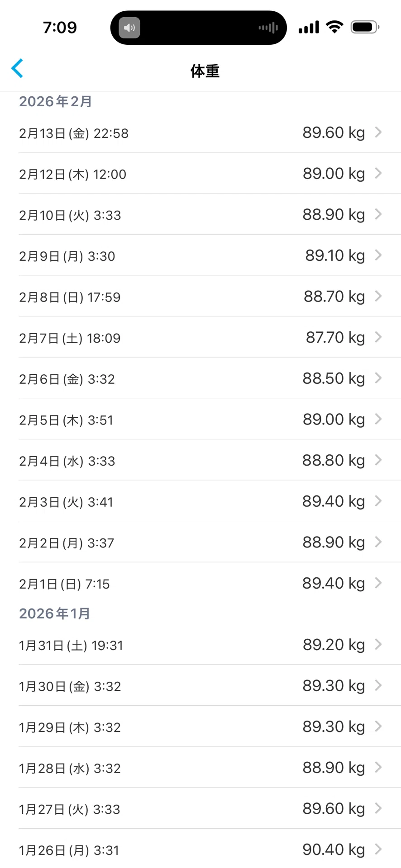
Task: Tap the 2月1日 (日) 7:15 row
Action: tap(210, 583)
